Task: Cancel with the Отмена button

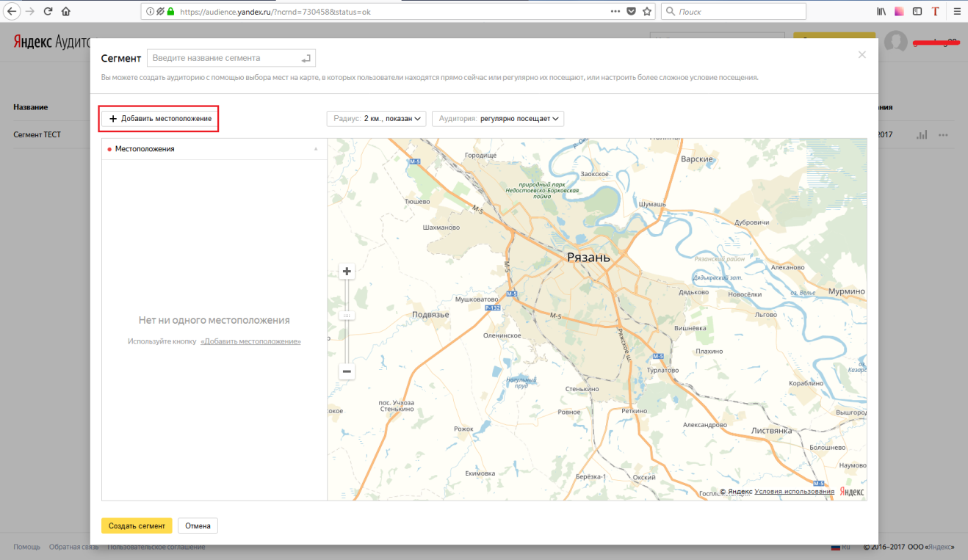Action: tap(198, 526)
